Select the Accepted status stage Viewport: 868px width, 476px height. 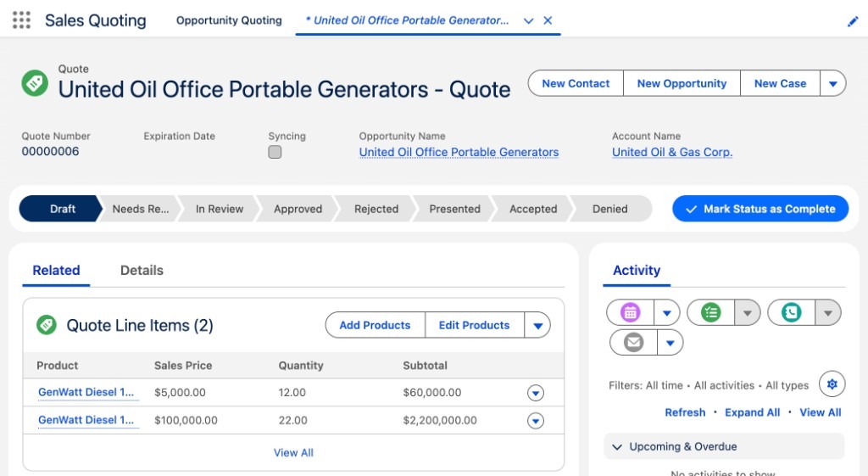533,209
